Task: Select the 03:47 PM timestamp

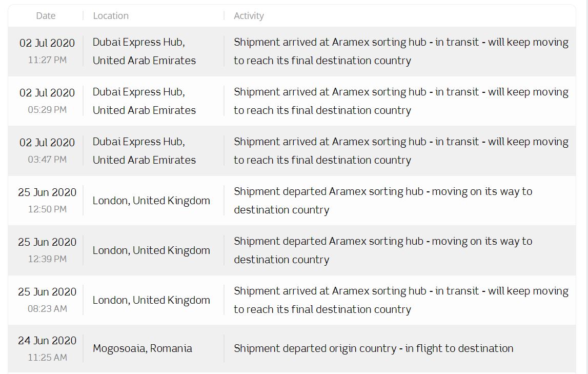Action: pos(47,160)
